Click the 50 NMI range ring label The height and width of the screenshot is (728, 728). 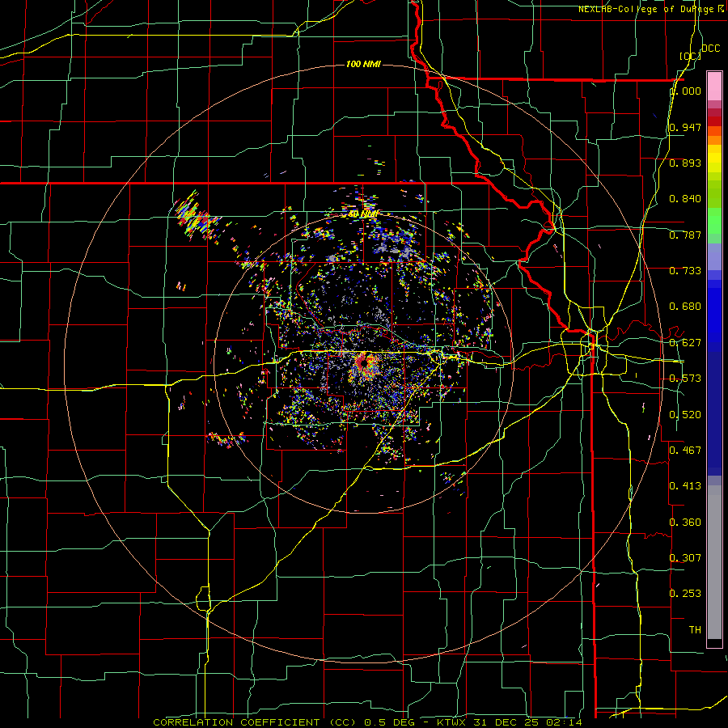tap(363, 214)
